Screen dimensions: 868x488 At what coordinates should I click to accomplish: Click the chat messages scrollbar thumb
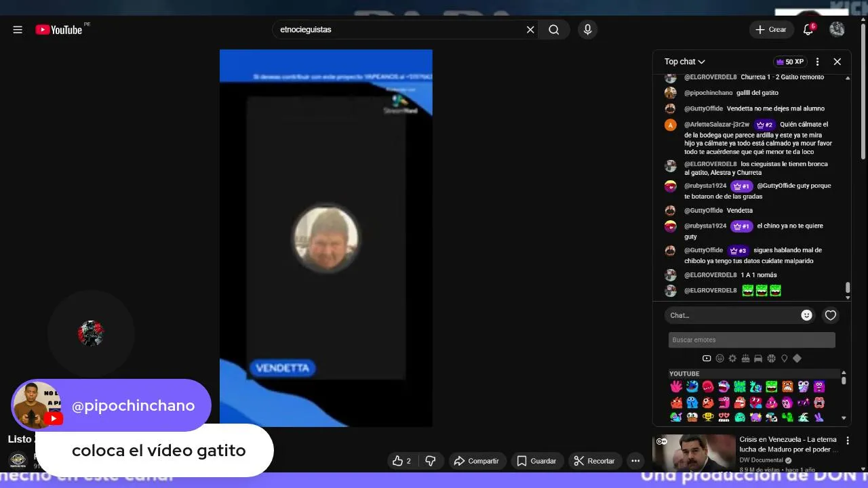click(x=847, y=288)
